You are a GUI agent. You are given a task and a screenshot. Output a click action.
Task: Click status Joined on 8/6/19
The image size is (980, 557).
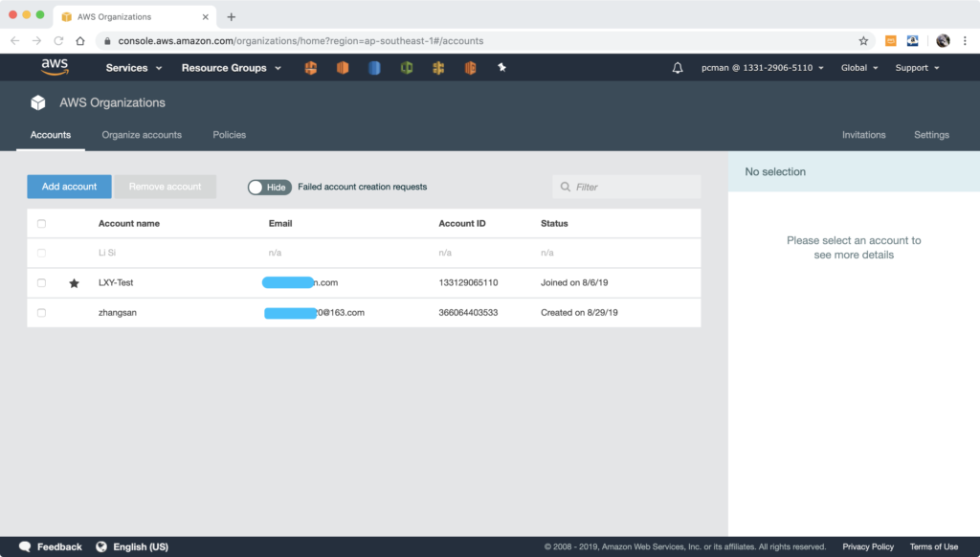click(574, 282)
